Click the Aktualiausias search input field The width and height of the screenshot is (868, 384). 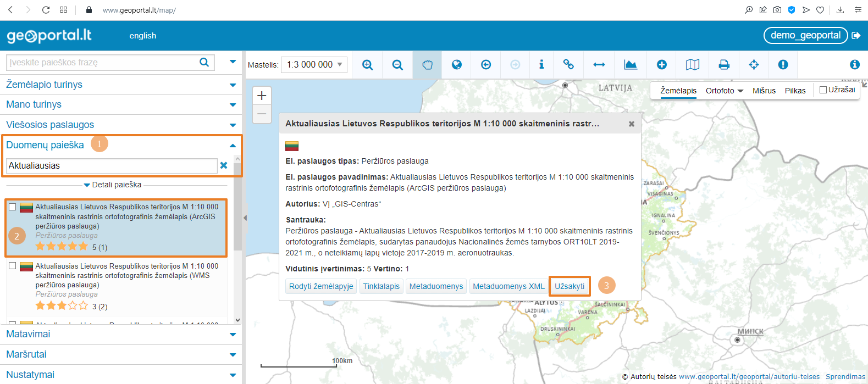click(x=112, y=165)
